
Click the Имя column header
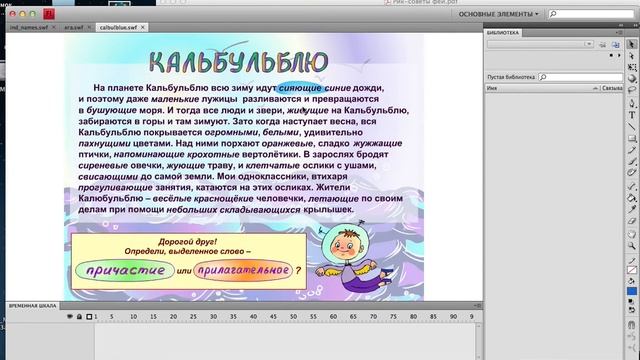(x=542, y=88)
